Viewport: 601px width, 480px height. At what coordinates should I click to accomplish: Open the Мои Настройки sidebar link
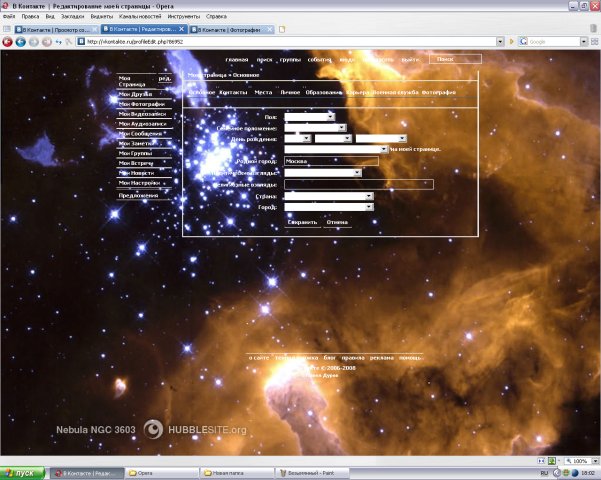[x=139, y=183]
